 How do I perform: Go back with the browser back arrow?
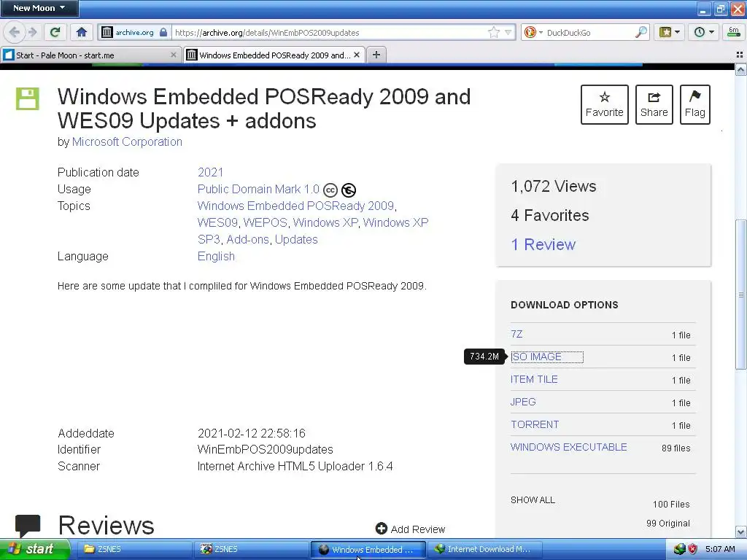point(15,32)
